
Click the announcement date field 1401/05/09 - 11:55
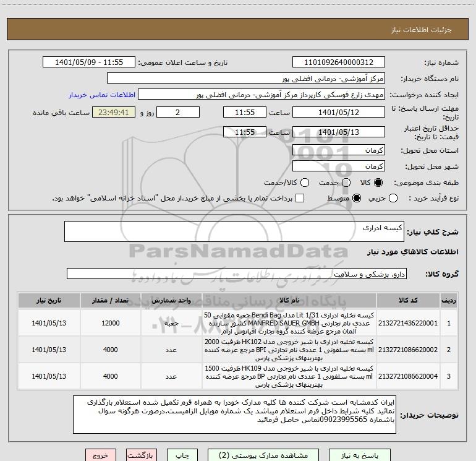[x=89, y=62]
